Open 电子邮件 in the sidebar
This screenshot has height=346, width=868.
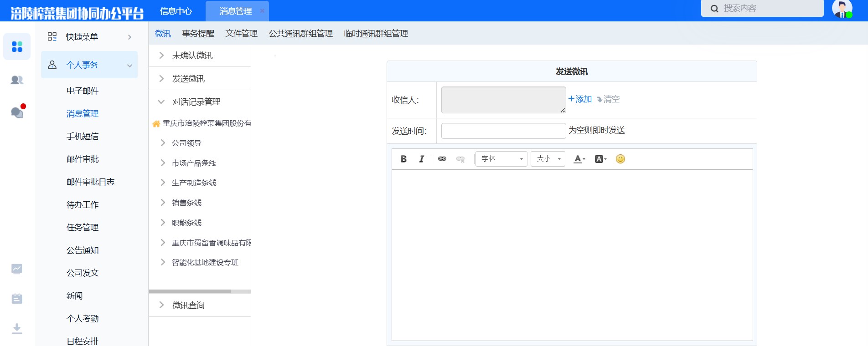coord(83,91)
